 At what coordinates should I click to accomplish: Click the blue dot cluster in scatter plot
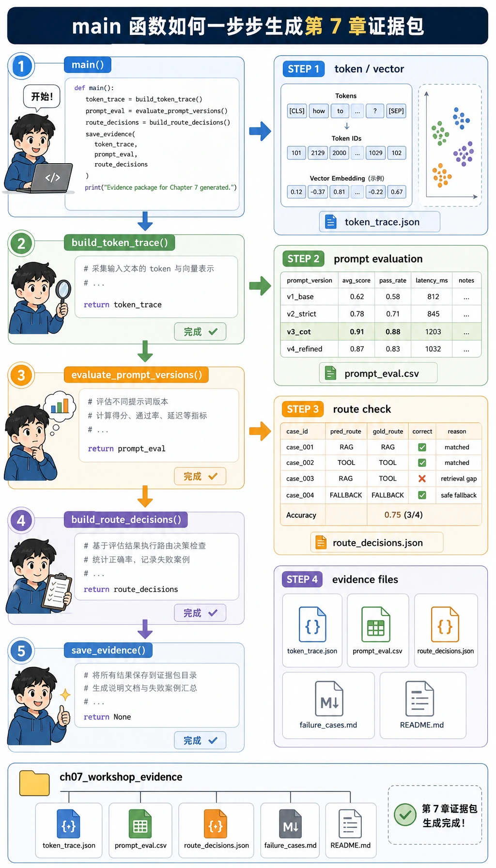coord(461,118)
